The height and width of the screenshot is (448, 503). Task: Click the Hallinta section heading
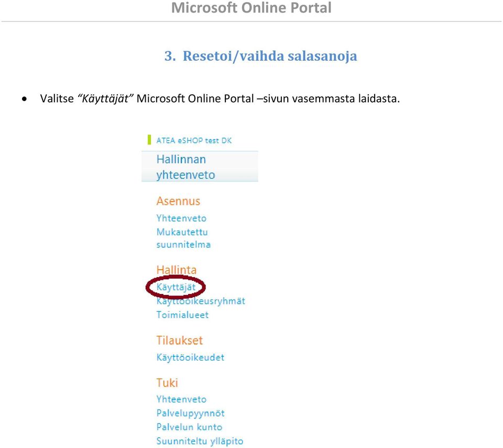[x=177, y=270]
